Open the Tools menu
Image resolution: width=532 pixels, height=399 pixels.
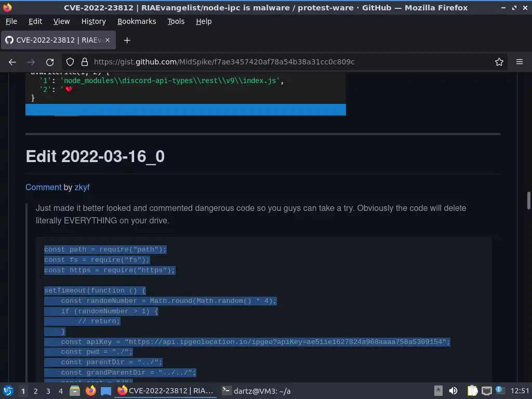[176, 21]
